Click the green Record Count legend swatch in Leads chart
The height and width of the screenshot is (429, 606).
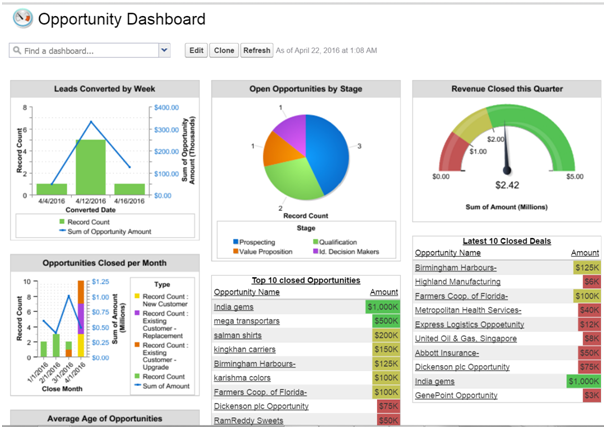(62, 221)
